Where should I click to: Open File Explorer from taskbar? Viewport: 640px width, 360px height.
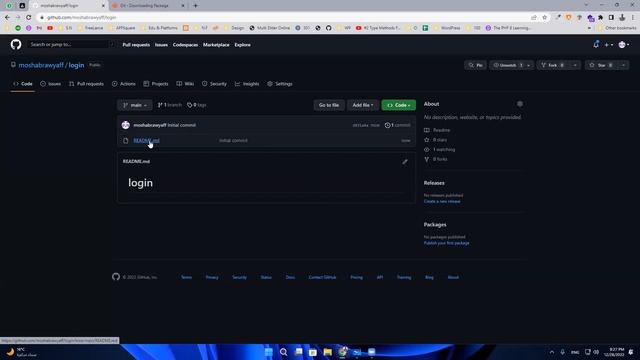click(x=327, y=352)
